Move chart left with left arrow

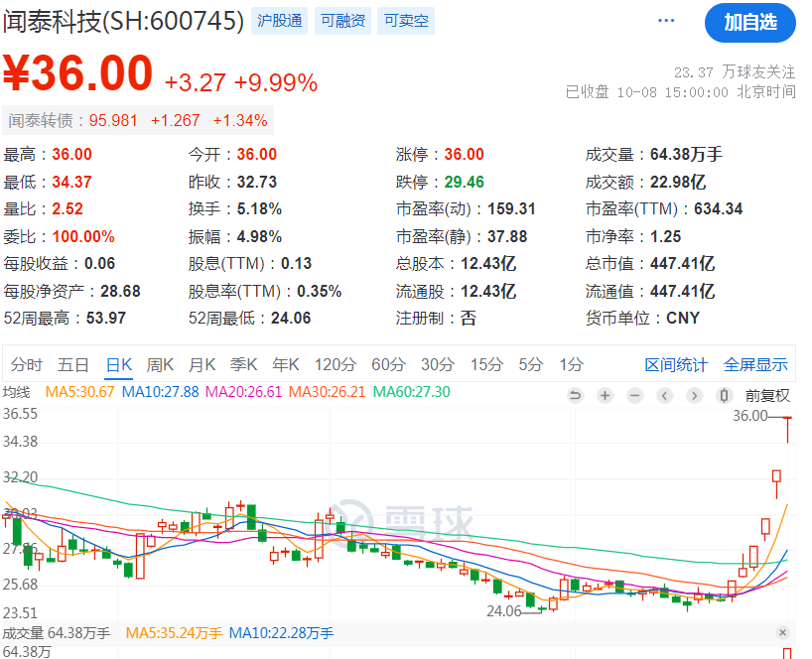[x=664, y=396]
